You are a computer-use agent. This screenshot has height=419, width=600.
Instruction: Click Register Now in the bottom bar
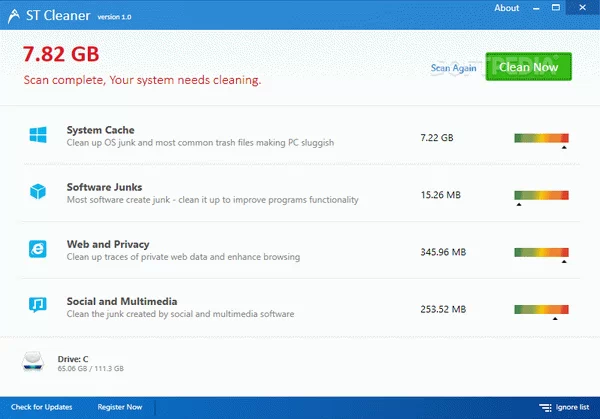click(x=120, y=407)
